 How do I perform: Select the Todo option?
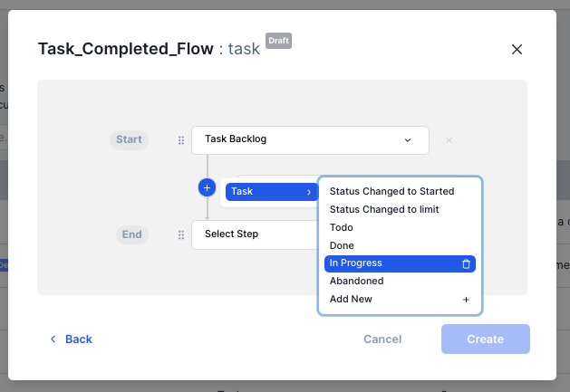(342, 228)
